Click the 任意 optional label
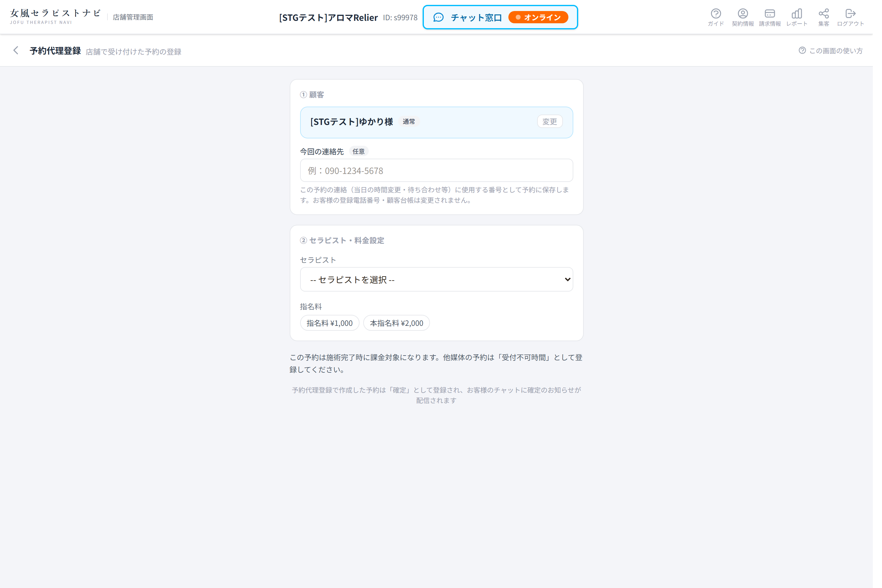882x588 pixels. 362,153
